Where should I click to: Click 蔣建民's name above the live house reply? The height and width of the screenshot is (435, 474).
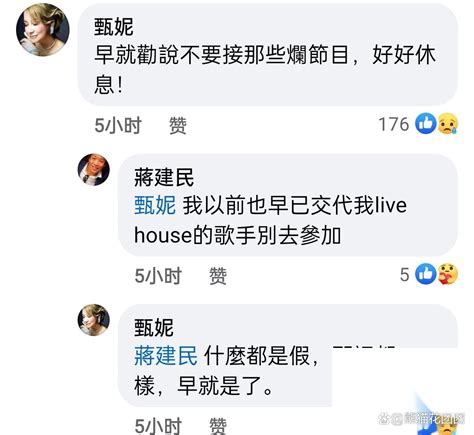(164, 178)
